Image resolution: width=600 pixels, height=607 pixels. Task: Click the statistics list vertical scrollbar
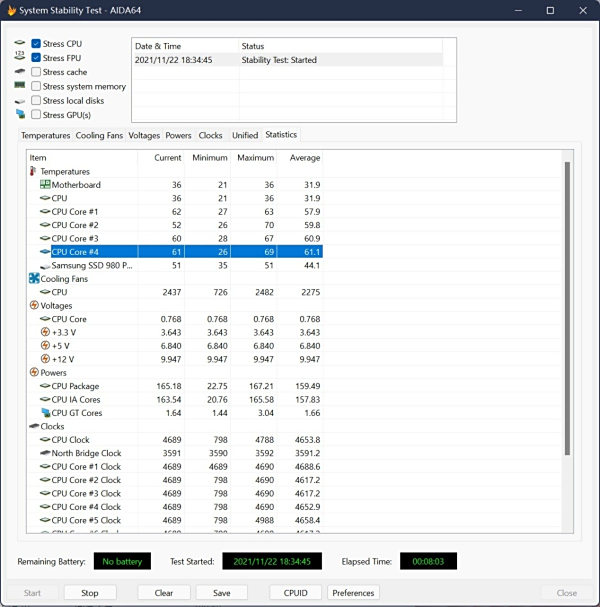point(567,300)
